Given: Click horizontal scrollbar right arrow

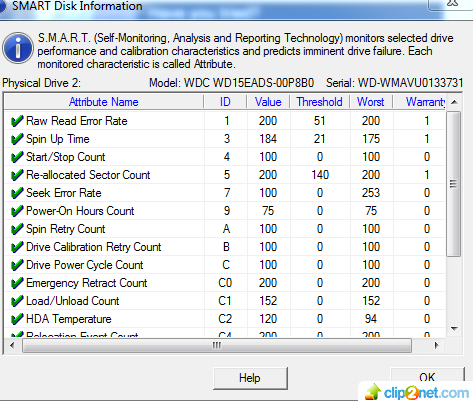Looking at the screenshot, I should [x=436, y=345].
